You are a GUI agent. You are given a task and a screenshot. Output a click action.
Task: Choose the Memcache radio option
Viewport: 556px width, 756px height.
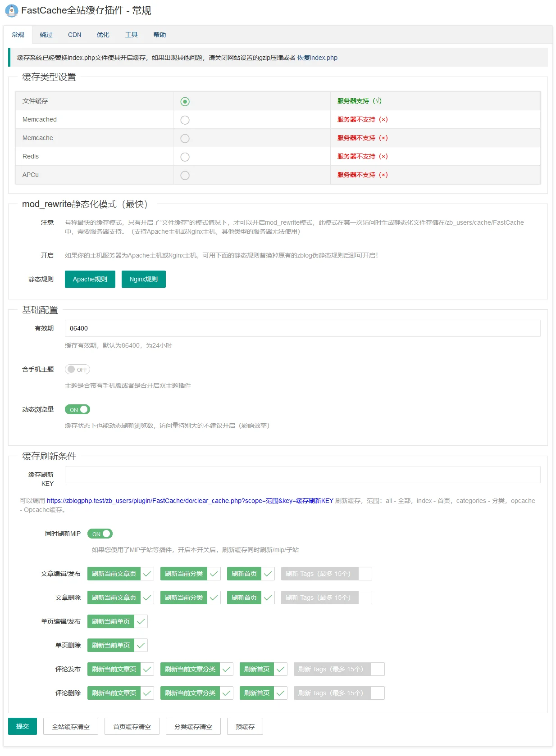[185, 139]
